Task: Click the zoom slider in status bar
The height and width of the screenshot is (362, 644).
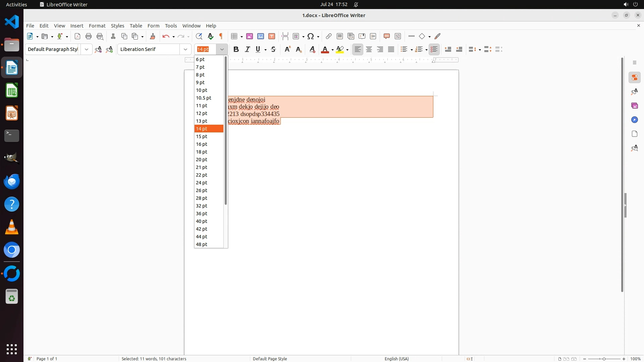Action: click(x=604, y=359)
